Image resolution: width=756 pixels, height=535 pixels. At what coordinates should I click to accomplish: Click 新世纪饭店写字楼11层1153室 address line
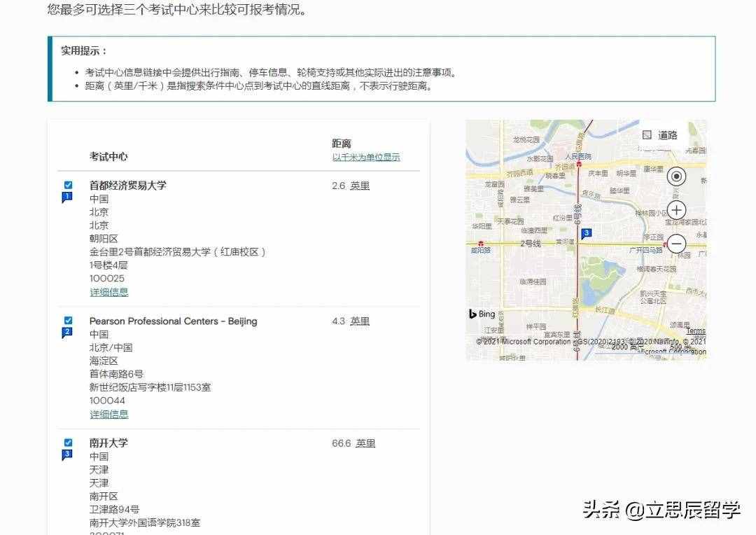tap(150, 387)
